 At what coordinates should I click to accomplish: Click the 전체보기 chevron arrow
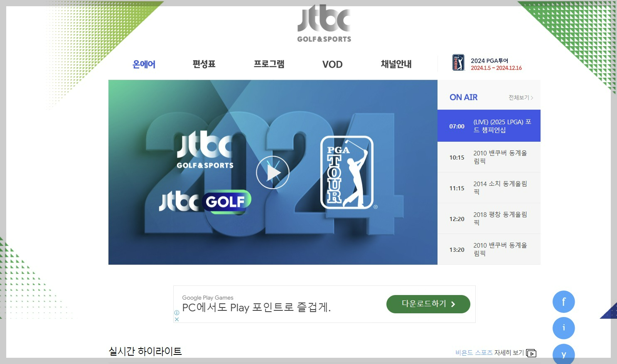532,98
